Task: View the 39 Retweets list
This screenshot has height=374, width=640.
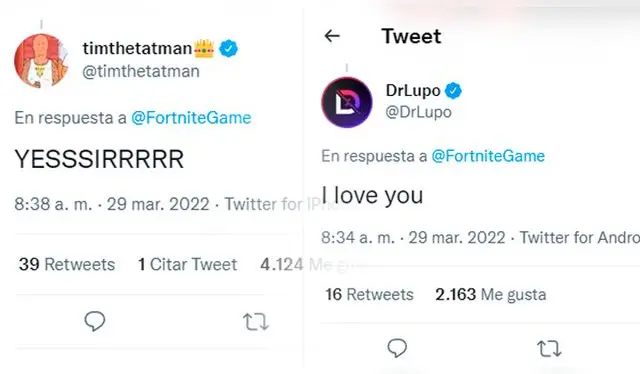Action: (67, 264)
